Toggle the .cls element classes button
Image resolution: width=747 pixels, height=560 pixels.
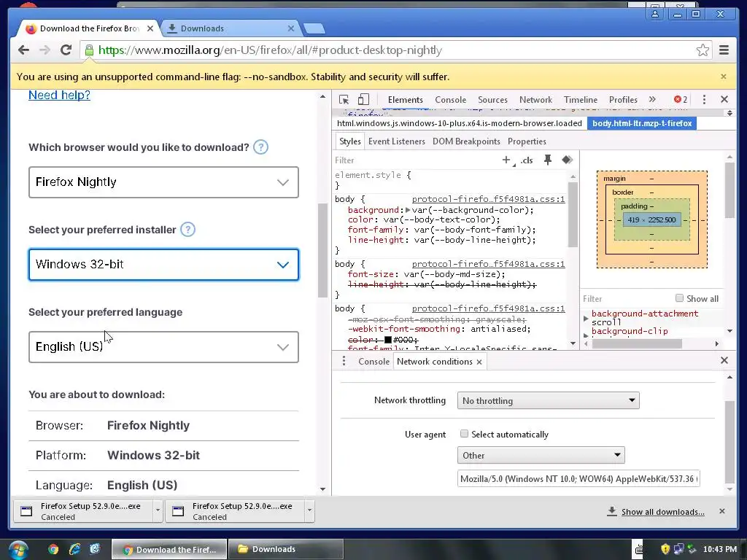pos(527,160)
